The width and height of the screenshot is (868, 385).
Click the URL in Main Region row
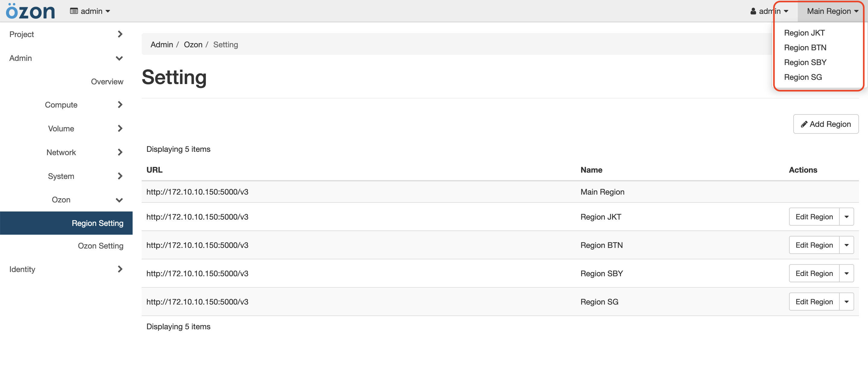(197, 192)
